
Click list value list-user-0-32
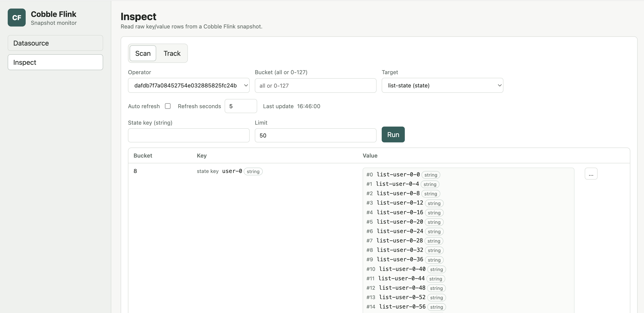400,250
